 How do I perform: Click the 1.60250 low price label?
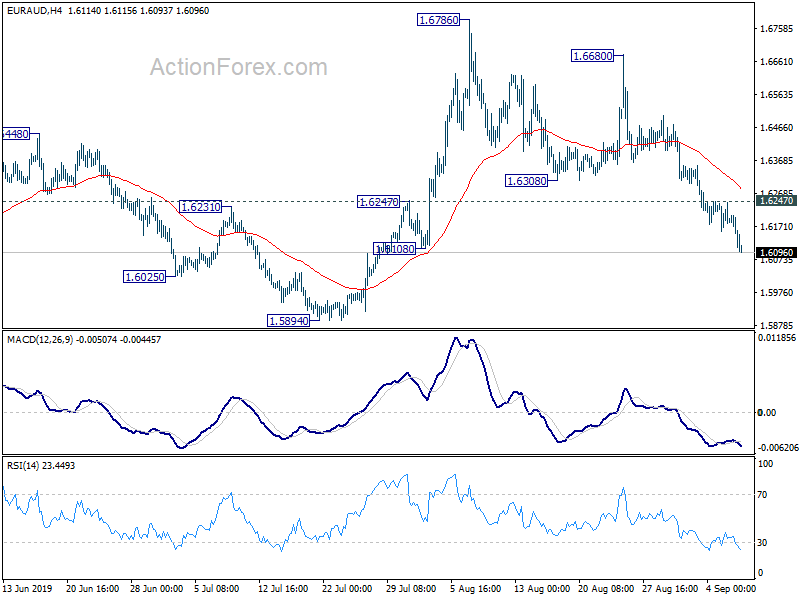click(x=144, y=277)
